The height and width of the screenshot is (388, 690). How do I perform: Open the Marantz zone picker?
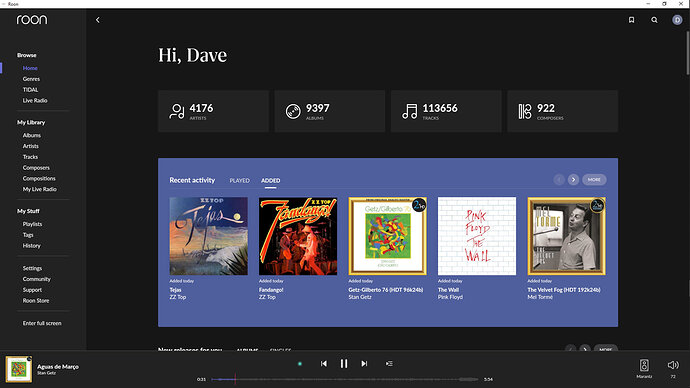[x=644, y=368]
